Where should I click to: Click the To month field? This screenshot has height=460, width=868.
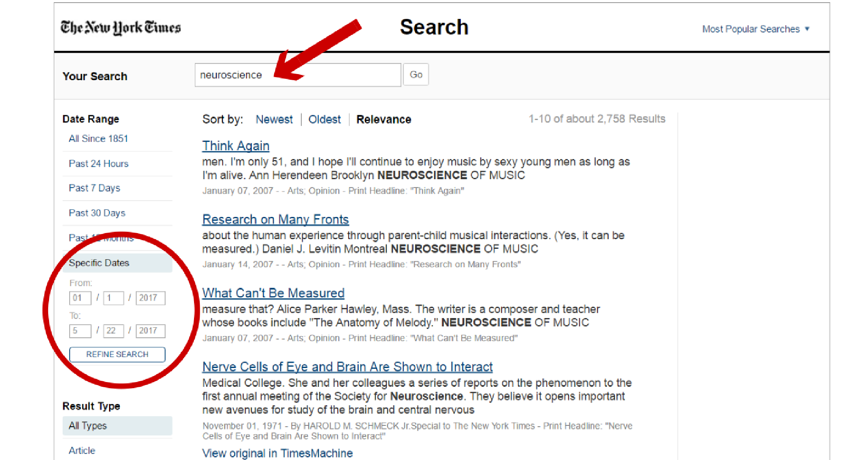click(x=80, y=331)
